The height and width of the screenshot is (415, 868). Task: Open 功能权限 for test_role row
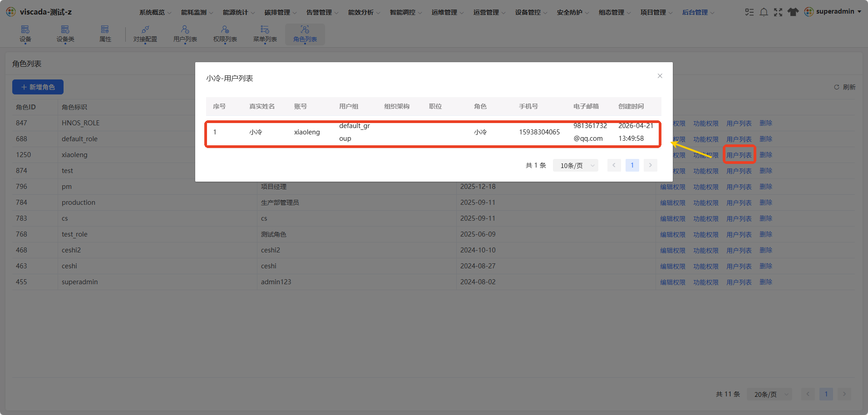tap(705, 235)
